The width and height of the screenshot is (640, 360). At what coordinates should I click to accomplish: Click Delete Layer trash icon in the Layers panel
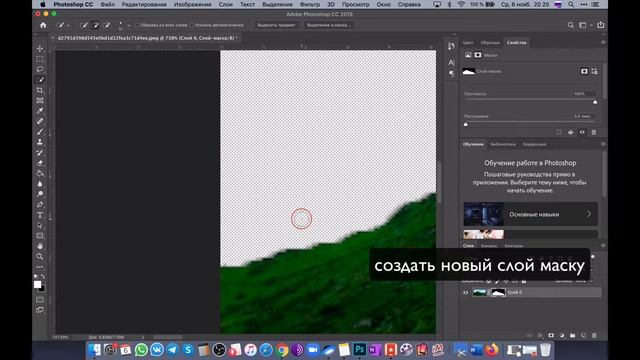(594, 336)
